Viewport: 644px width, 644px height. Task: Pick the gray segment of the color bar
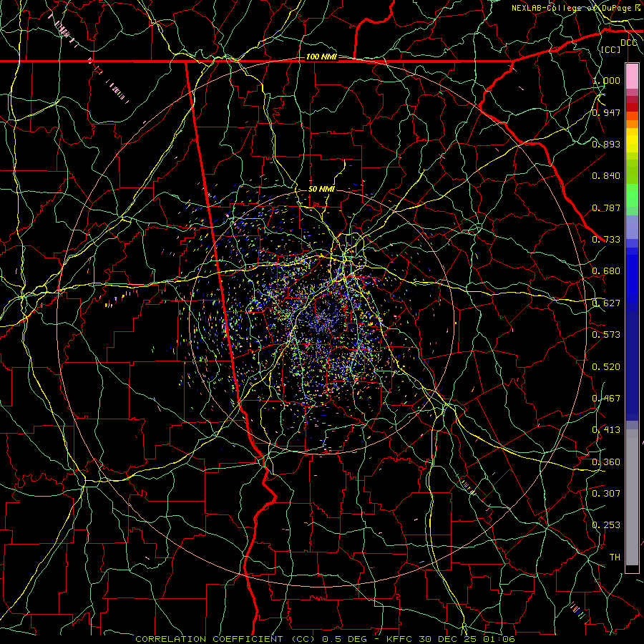pyautogui.click(x=632, y=497)
